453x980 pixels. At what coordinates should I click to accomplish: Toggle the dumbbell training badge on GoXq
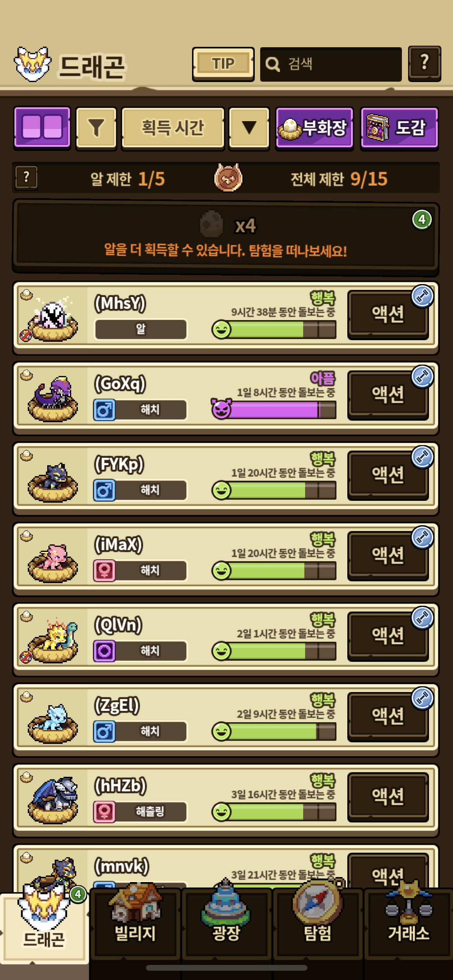(x=422, y=377)
